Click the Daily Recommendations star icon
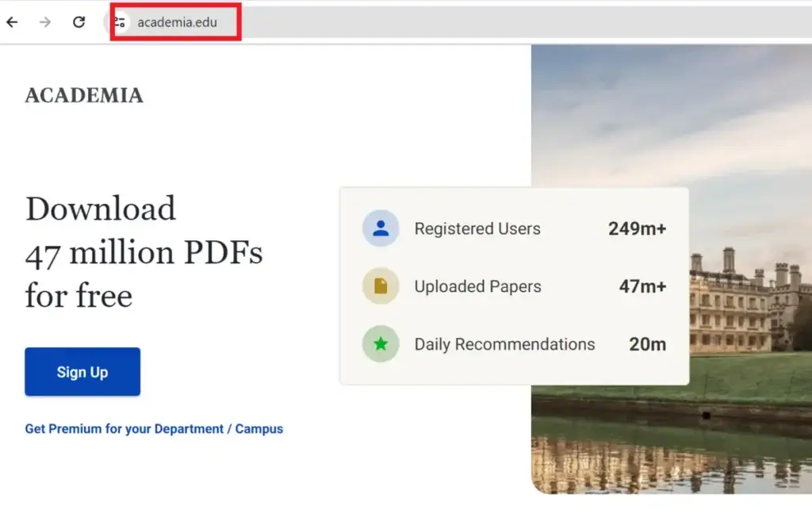The image size is (812, 514). tap(381, 343)
